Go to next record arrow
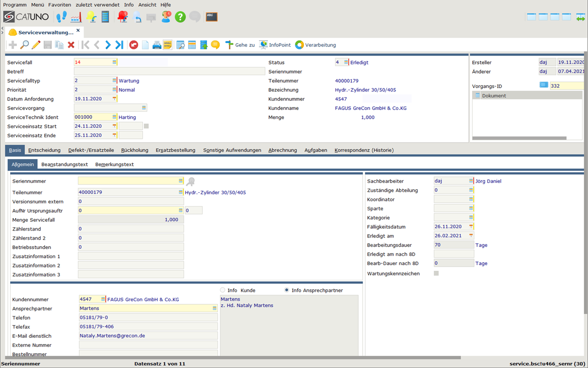The height and width of the screenshot is (368, 588). (108, 45)
